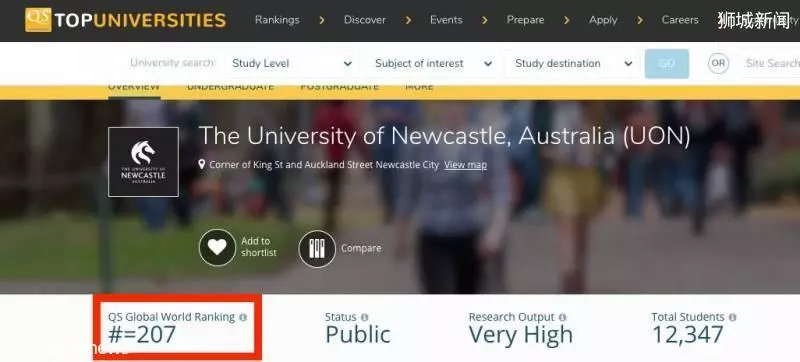This screenshot has height=362, width=800.
Task: Expand the chevron after Discover
Action: [x=409, y=20]
